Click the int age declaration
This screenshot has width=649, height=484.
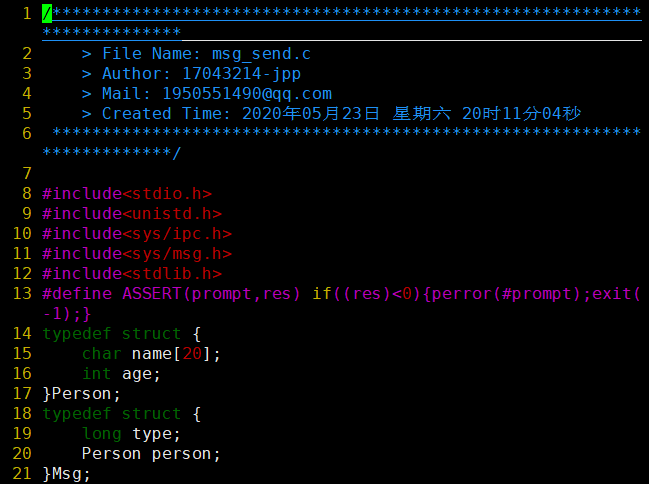(121, 374)
